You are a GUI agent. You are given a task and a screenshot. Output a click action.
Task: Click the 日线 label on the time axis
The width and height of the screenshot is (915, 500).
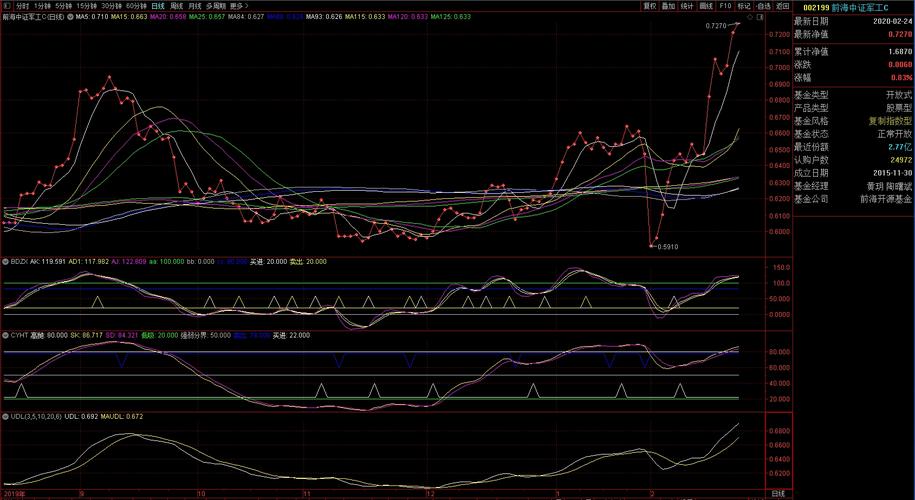pos(779,494)
